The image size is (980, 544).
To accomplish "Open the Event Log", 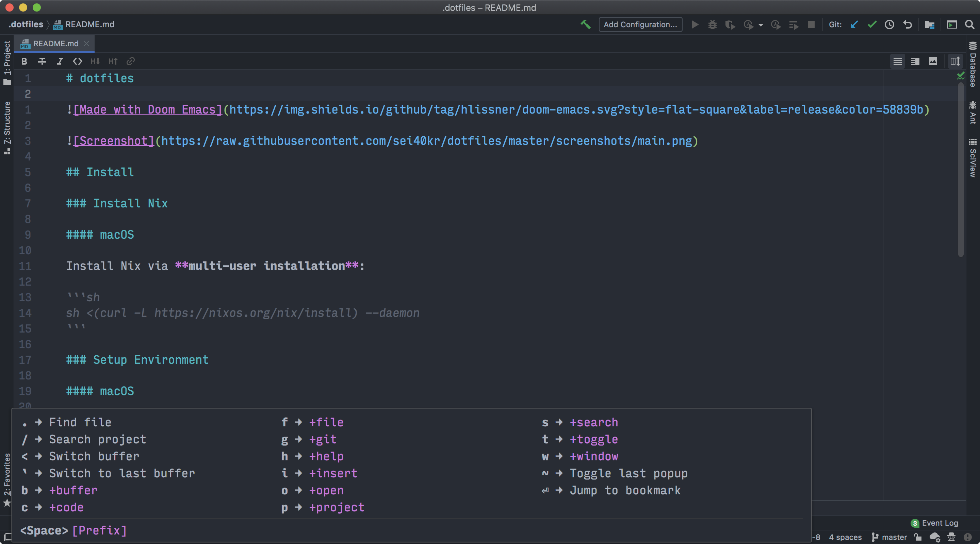I will 935,523.
